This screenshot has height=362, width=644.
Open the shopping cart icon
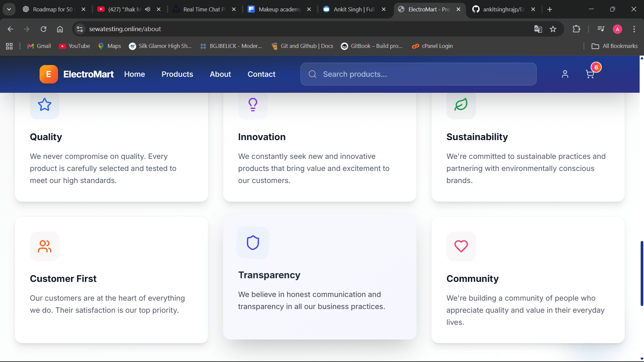pyautogui.click(x=590, y=74)
